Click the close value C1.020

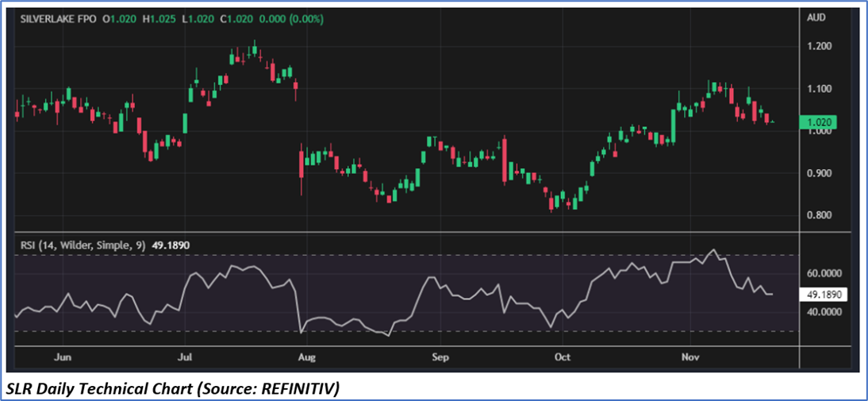tap(237, 19)
